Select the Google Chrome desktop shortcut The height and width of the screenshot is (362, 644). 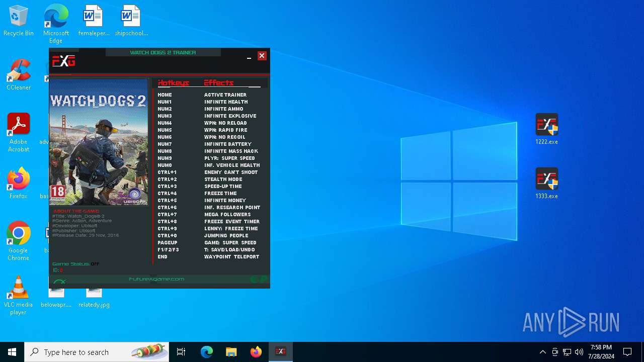click(19, 241)
